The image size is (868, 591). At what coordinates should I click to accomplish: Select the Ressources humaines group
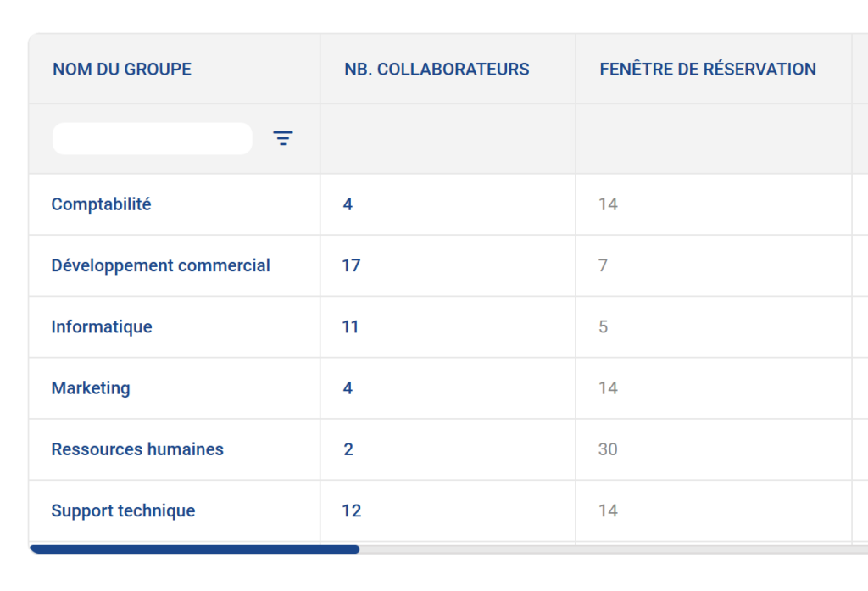point(137,449)
